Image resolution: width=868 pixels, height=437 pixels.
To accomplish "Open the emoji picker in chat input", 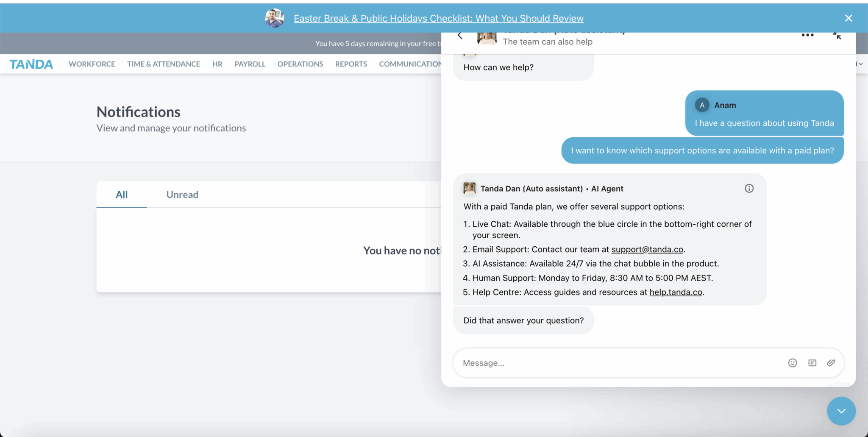I will (792, 363).
